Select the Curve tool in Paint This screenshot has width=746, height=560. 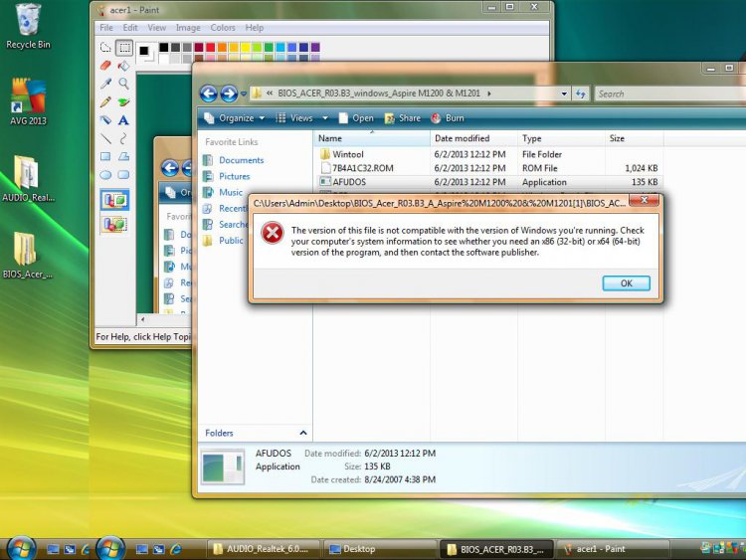(x=124, y=138)
